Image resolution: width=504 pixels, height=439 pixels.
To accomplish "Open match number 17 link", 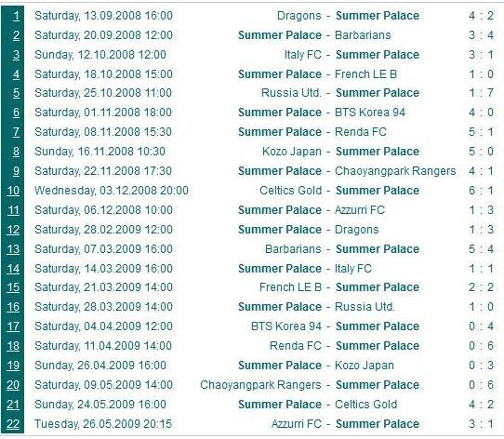I will [x=13, y=326].
